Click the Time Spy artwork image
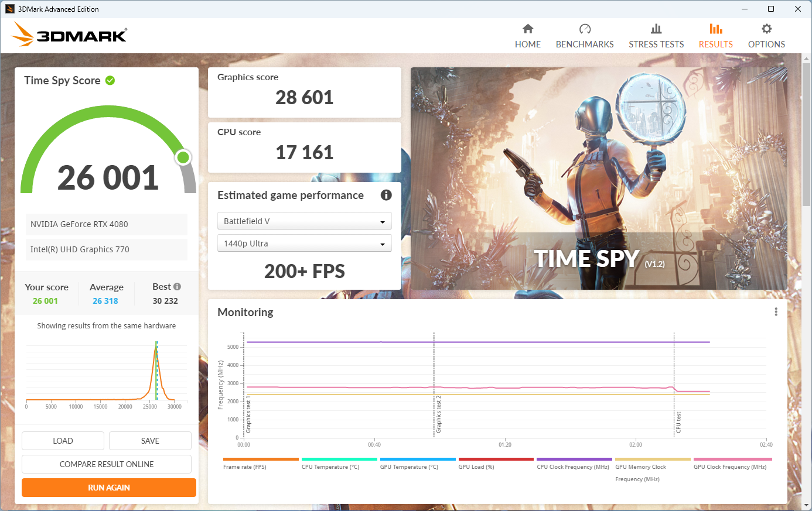812x511 pixels. (599, 179)
